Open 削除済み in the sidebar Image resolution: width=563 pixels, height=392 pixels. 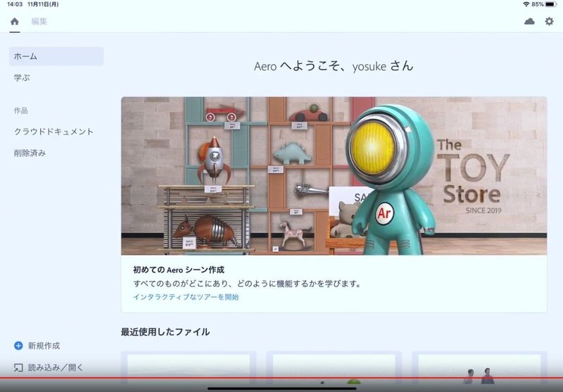pyautogui.click(x=30, y=153)
